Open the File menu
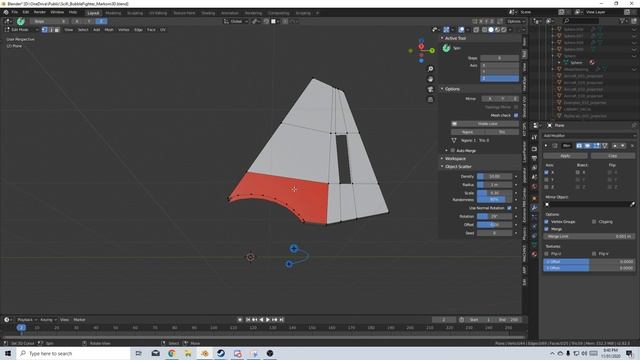This screenshot has height=360, width=640. 15,12
